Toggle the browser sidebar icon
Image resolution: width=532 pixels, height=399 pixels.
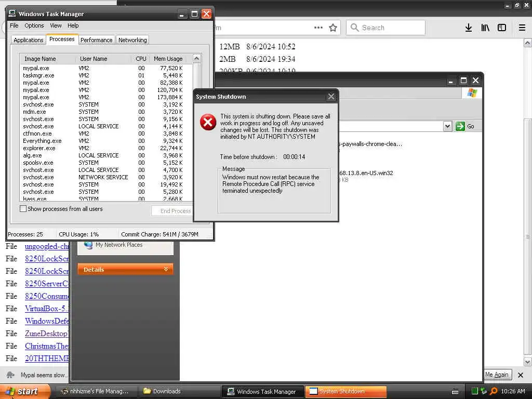pos(502,28)
